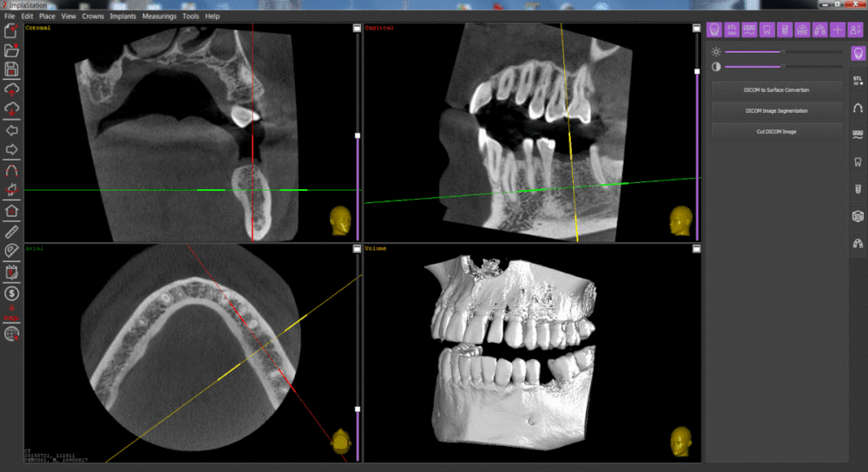Click the orientation head in Volume view
This screenshot has width=868, height=472.
[x=681, y=441]
